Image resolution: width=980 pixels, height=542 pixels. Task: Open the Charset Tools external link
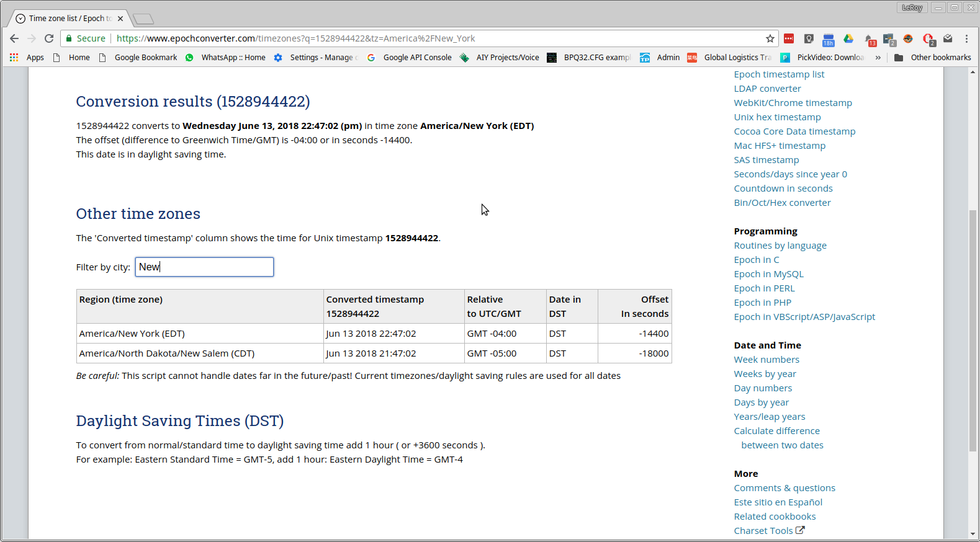pyautogui.click(x=769, y=531)
